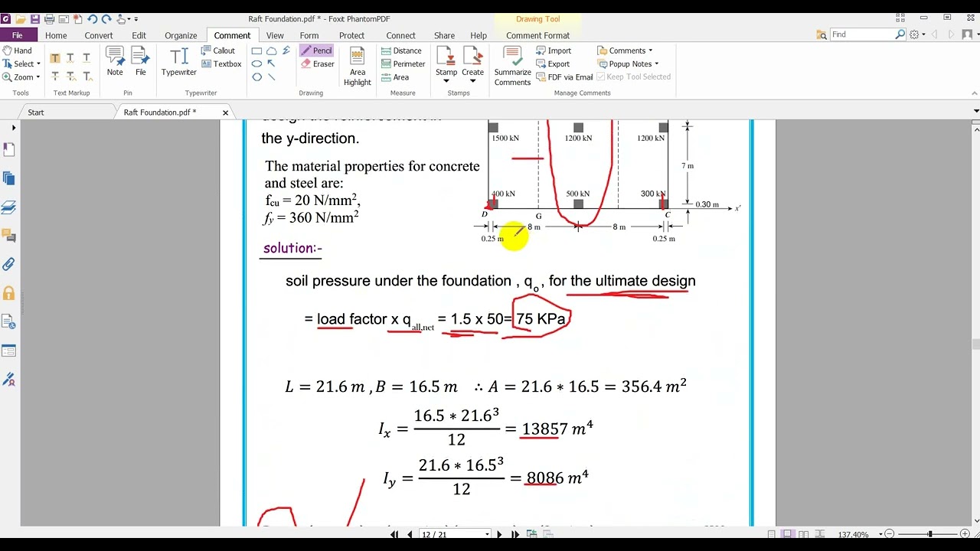The width and height of the screenshot is (980, 551).
Task: Open the attachments panel in left sidebar
Action: [x=9, y=265]
